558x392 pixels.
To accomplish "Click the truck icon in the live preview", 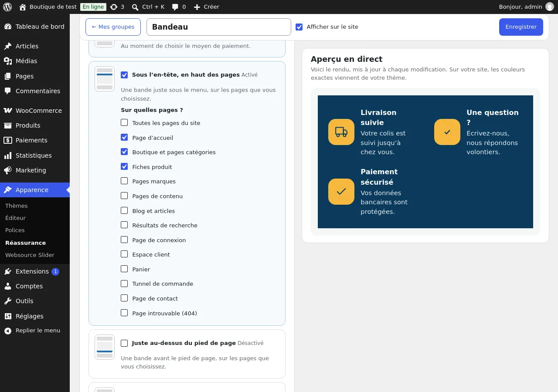I will (x=341, y=132).
